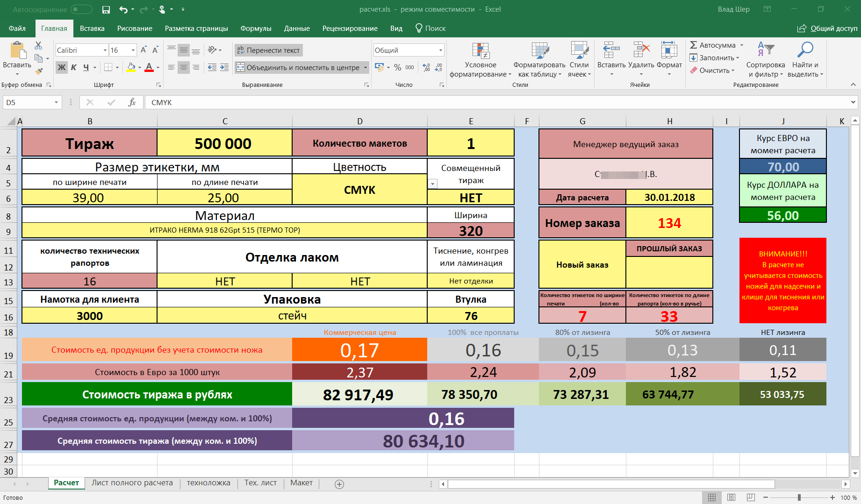Image resolution: width=861 pixels, height=504 pixels.
Task: Toggle Italic formatting К
Action: 74,67
